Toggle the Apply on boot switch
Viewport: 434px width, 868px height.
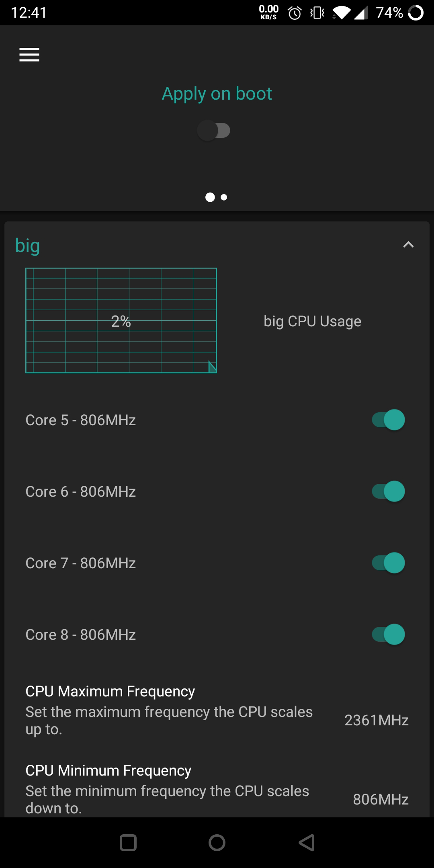coord(214,131)
